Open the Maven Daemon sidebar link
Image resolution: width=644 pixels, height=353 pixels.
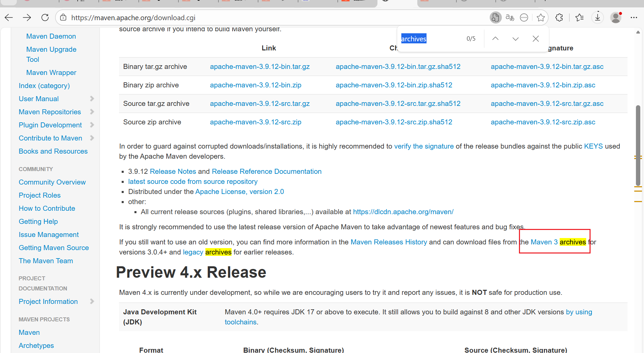(51, 36)
